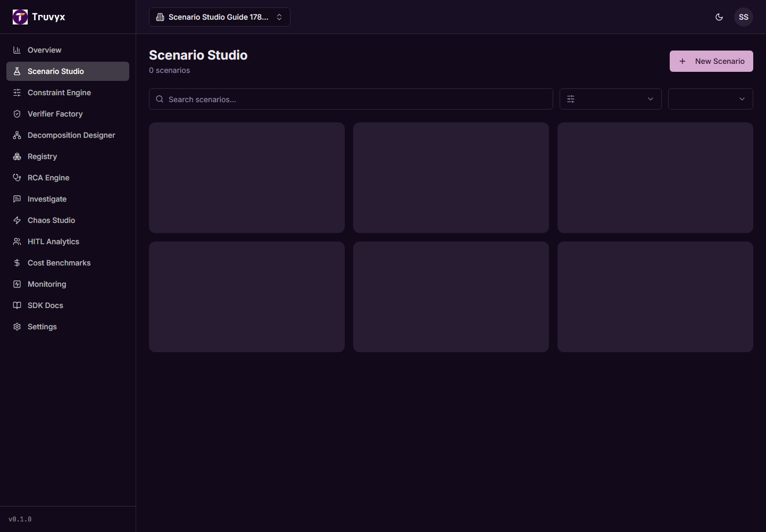The width and height of the screenshot is (766, 532).
Task: Open Chaos Studio
Action: pos(68,220)
